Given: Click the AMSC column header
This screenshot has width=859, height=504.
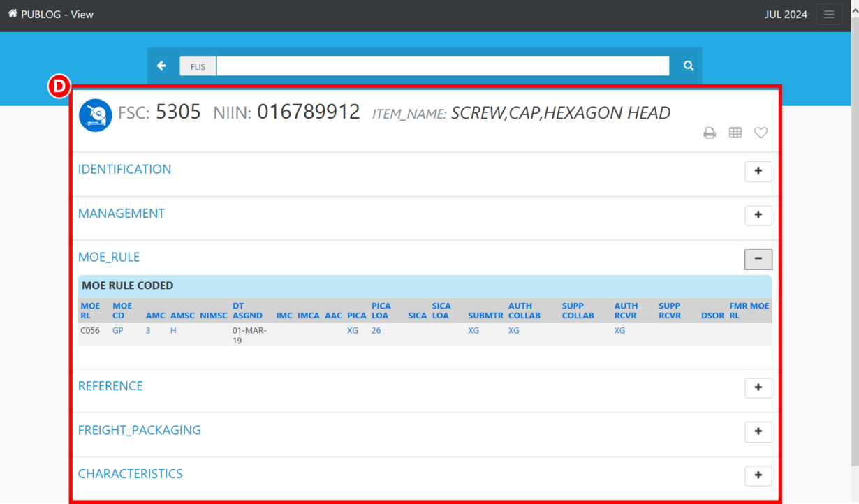Looking at the screenshot, I should click(x=182, y=316).
